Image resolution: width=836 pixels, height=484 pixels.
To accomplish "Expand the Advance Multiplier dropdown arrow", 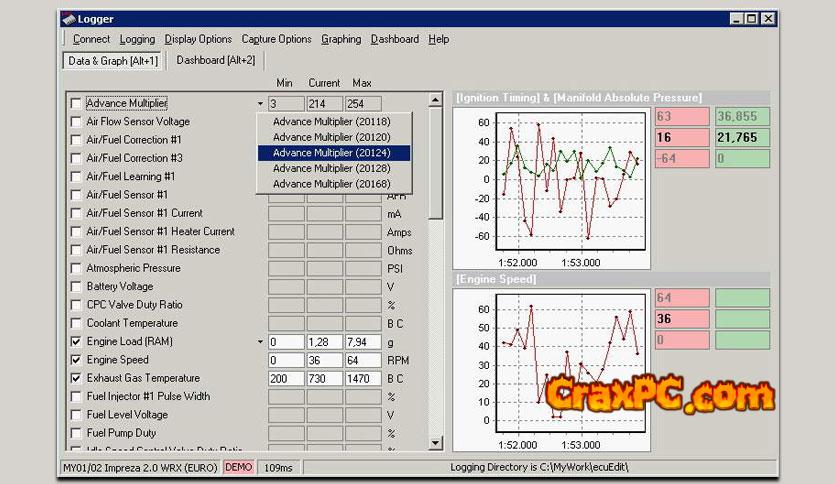I will 260,103.
